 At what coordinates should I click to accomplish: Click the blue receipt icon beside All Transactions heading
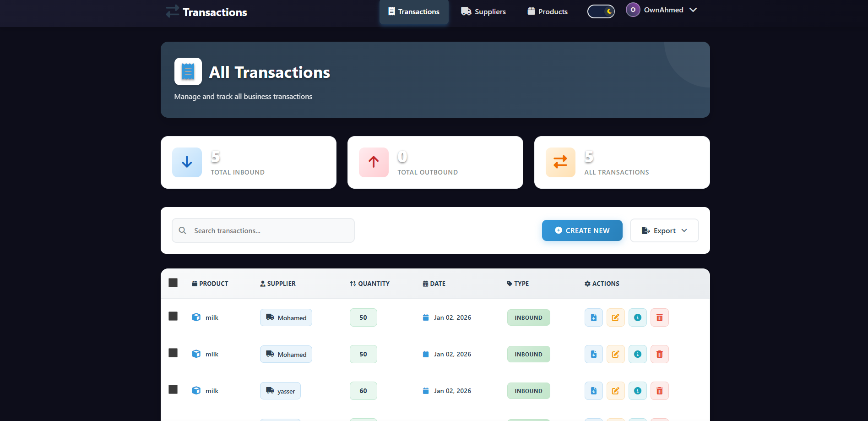click(x=188, y=71)
